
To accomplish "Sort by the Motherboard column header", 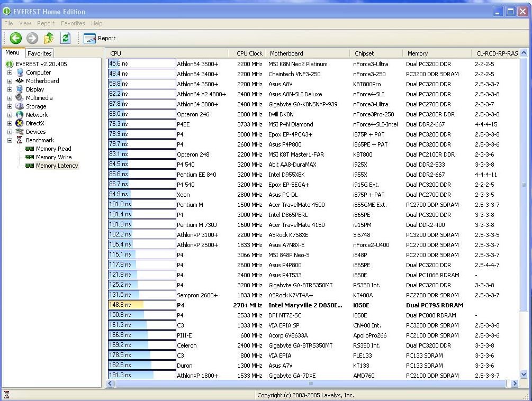I will 308,53.
